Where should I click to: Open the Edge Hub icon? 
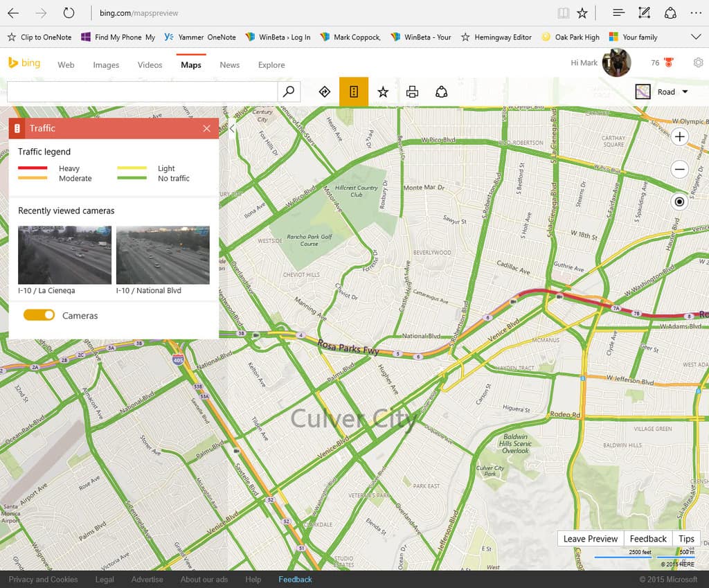coord(618,12)
